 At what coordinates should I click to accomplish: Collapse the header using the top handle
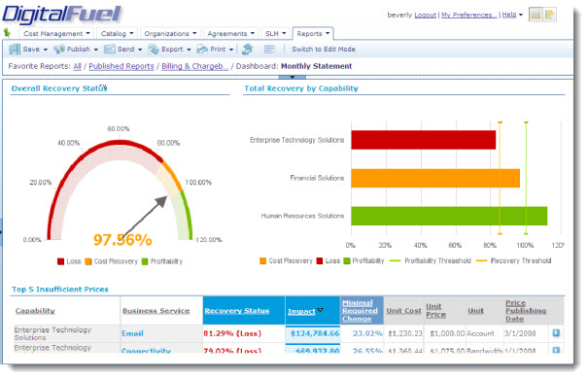point(293,77)
